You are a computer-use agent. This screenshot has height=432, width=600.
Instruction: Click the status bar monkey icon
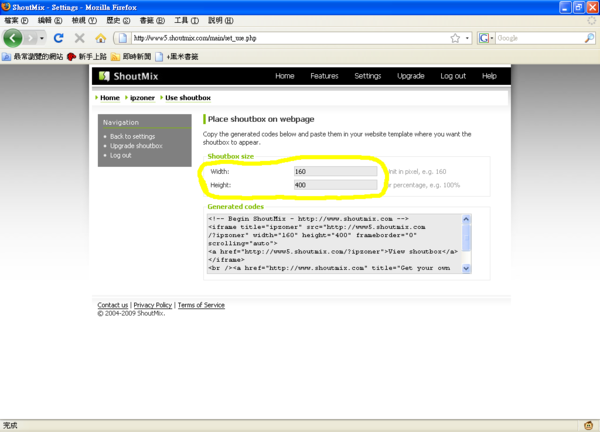589,425
